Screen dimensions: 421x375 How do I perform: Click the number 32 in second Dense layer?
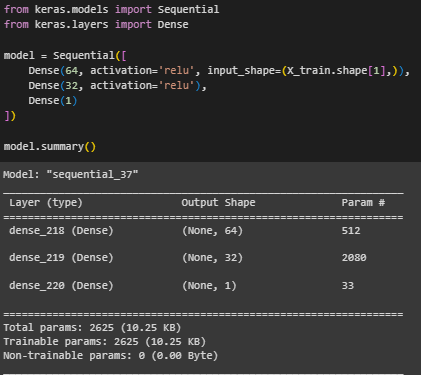pyautogui.click(x=71, y=86)
